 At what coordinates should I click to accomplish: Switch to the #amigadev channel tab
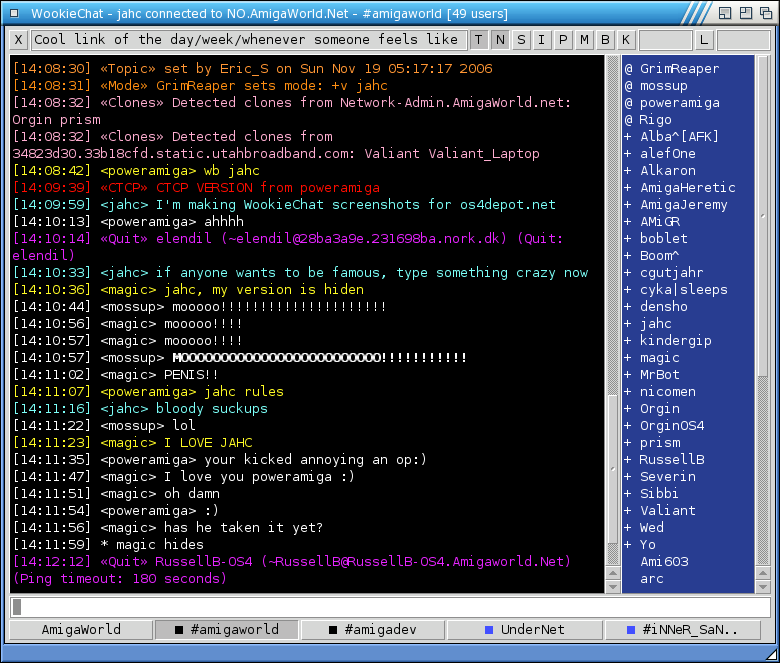373,630
